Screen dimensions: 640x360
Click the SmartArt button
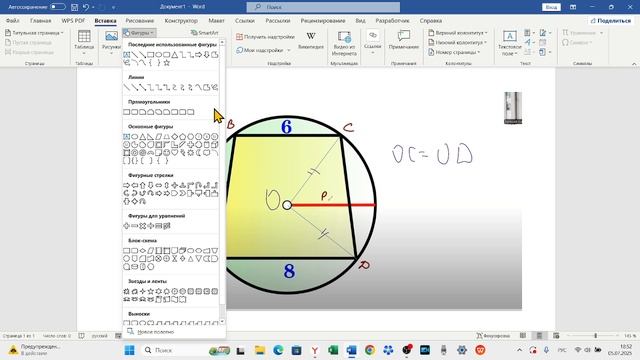click(x=204, y=33)
